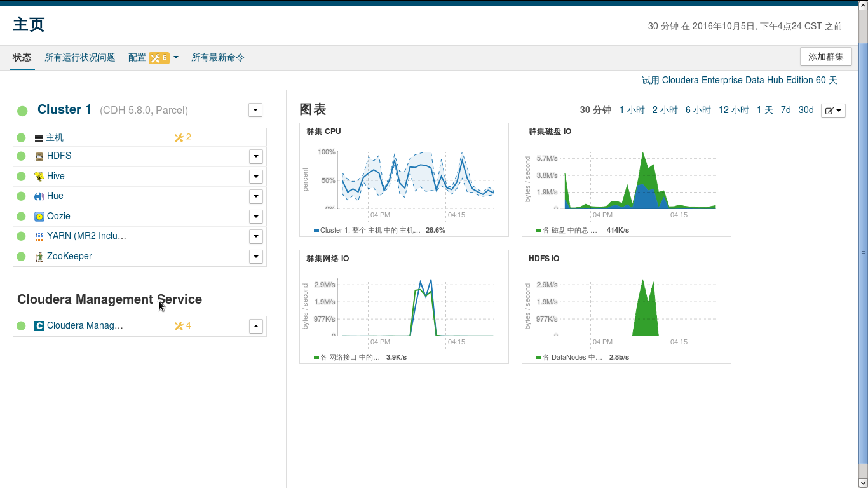
Task: Select the 7d time range
Action: [x=786, y=110]
